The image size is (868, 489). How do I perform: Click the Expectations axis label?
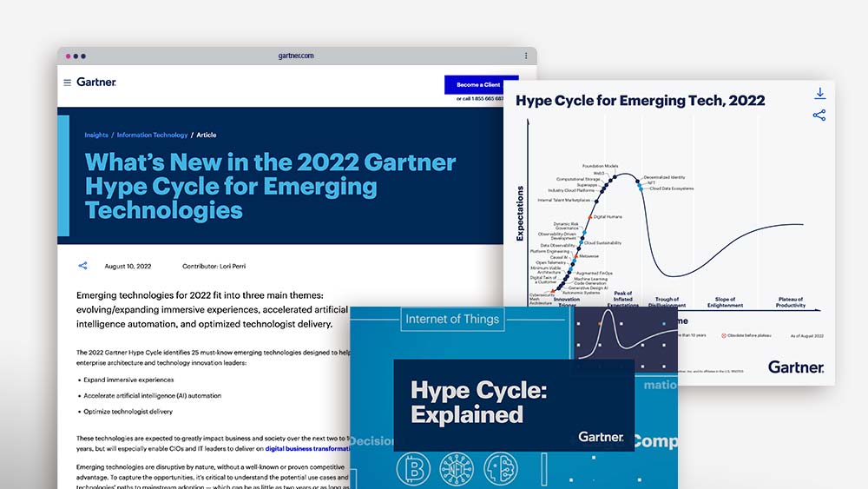click(x=519, y=213)
